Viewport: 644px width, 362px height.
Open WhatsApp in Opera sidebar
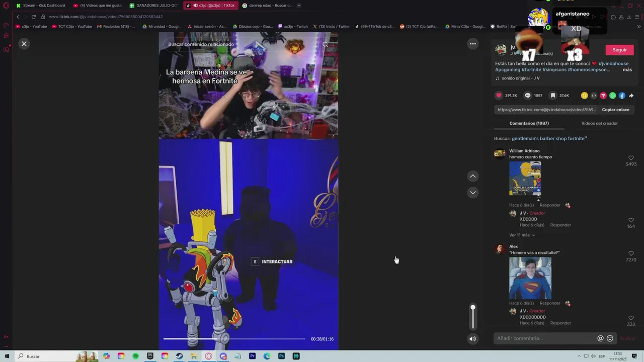6,49
